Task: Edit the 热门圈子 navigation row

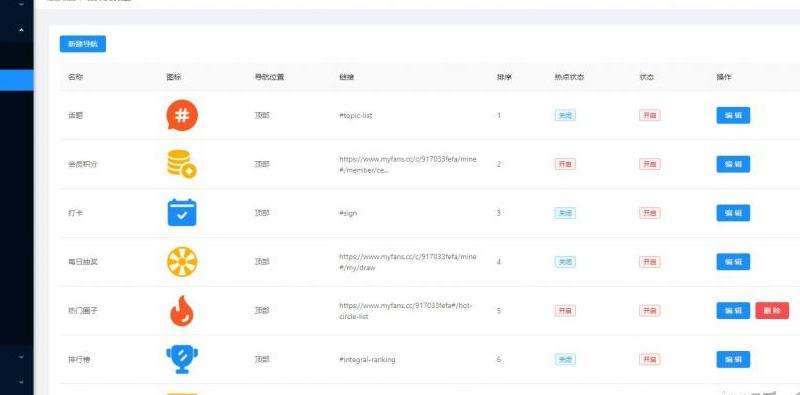Action: click(x=733, y=311)
